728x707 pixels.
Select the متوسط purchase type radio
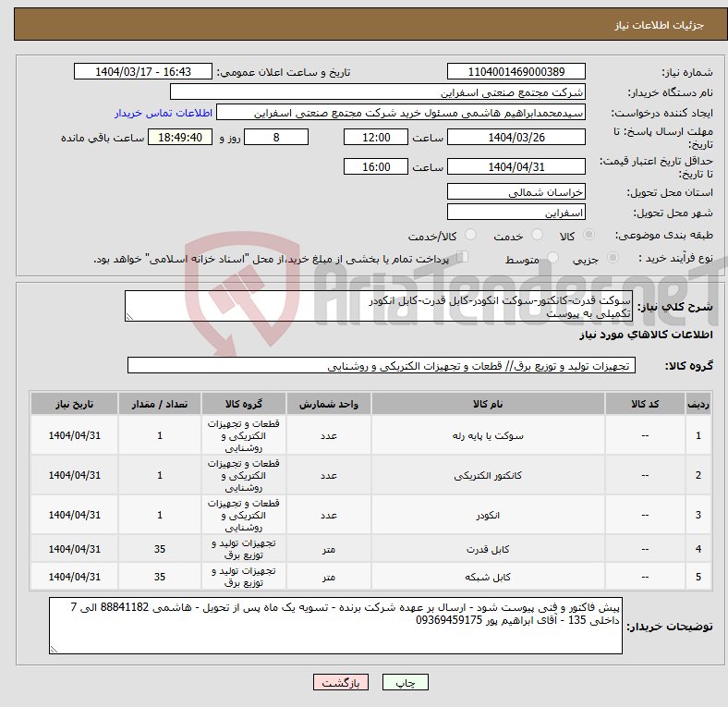[x=553, y=258]
